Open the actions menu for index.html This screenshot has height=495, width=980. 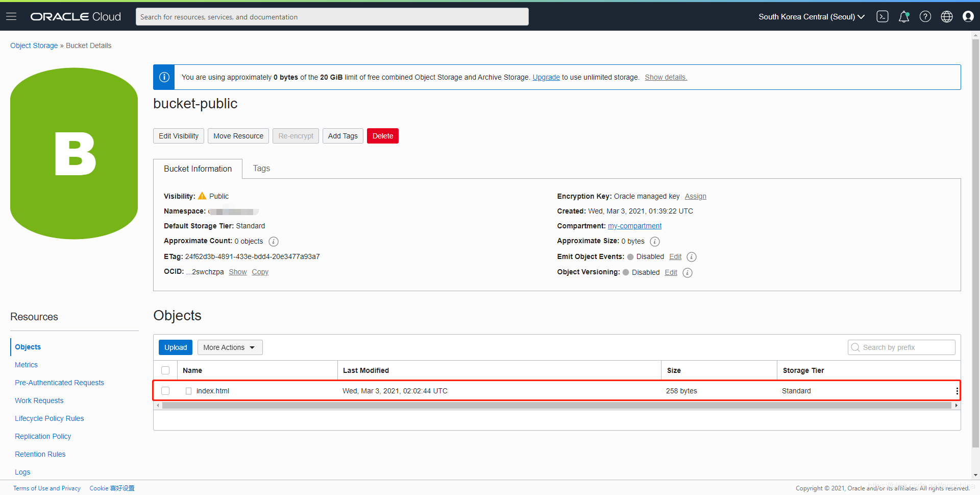(957, 391)
